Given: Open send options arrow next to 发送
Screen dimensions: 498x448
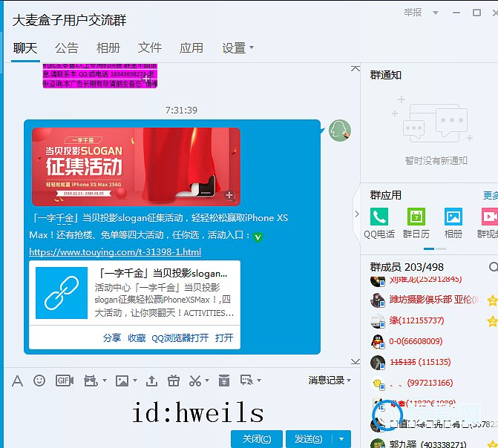Looking at the screenshot, I should tap(341, 439).
